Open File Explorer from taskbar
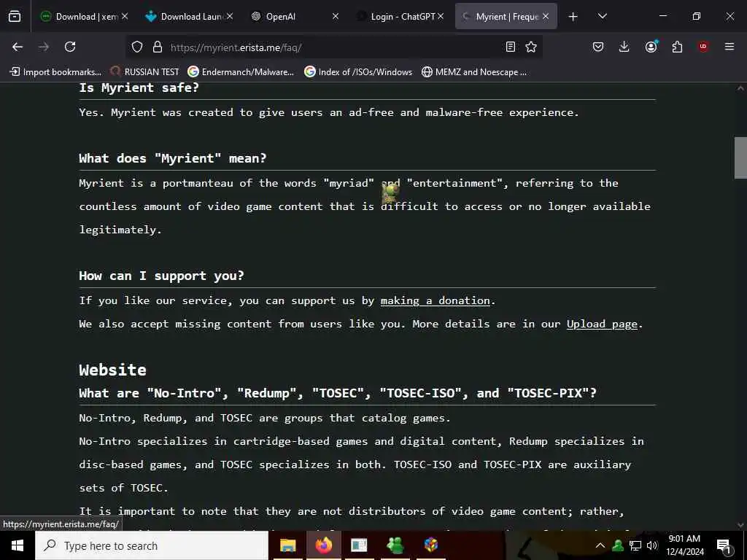 (x=287, y=545)
